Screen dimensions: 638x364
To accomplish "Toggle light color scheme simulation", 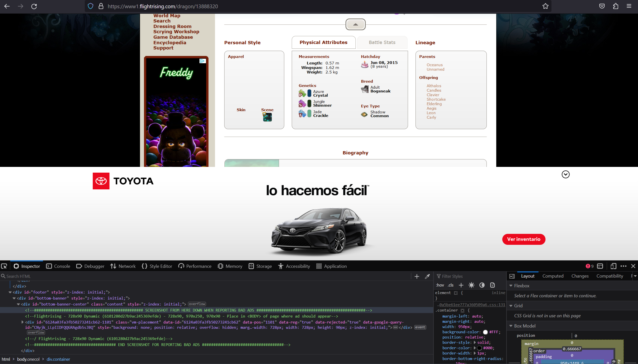I will (471, 285).
